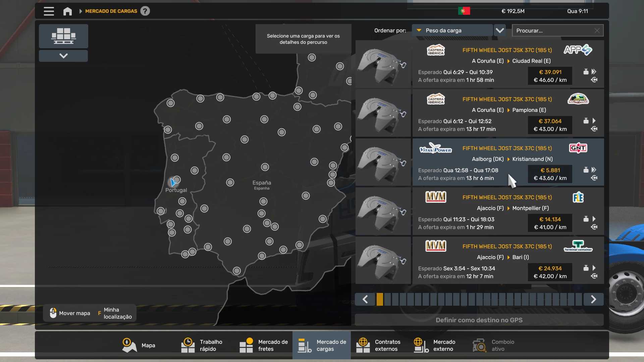Toggle the sort order chevron button
Screen dimensions: 644x362
click(x=500, y=31)
